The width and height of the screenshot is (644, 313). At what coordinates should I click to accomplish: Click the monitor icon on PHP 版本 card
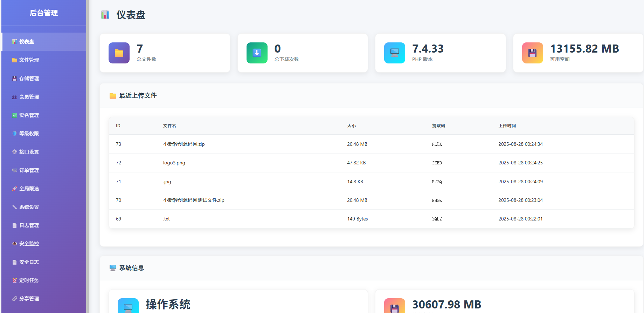[x=395, y=53]
